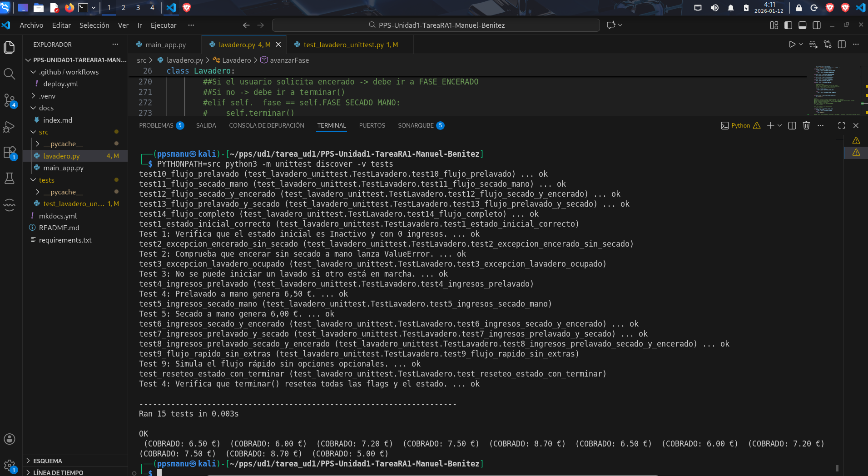Collapse the PPS-UNIDAD1-TAREARA1 project root

point(28,60)
